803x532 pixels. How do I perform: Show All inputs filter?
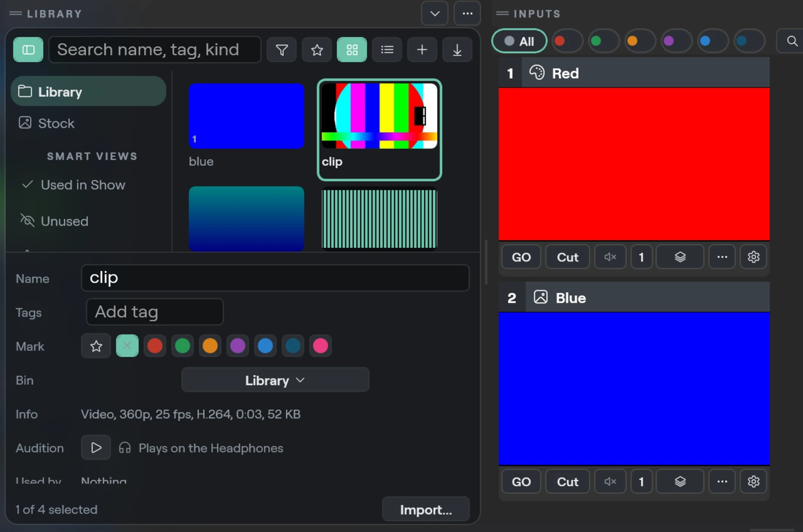point(519,41)
